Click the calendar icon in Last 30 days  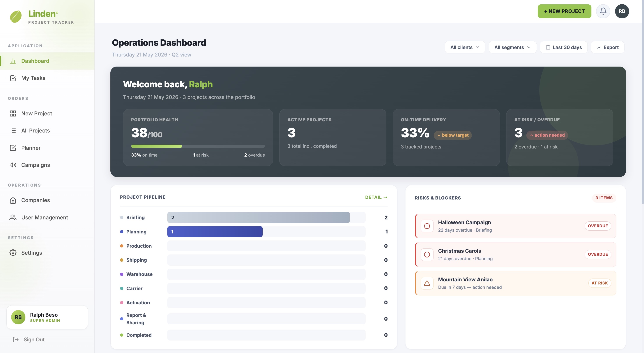coord(548,47)
